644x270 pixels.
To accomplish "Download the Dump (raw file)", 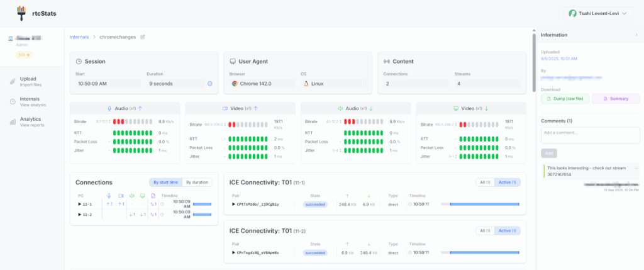I will pos(565,99).
